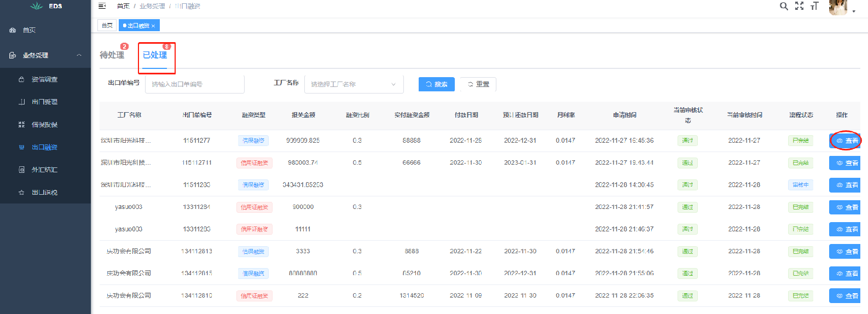Image resolution: width=868 pixels, height=314 pixels.
Task: Click the 信保融资 tag in row 11511277
Action: 253,141
